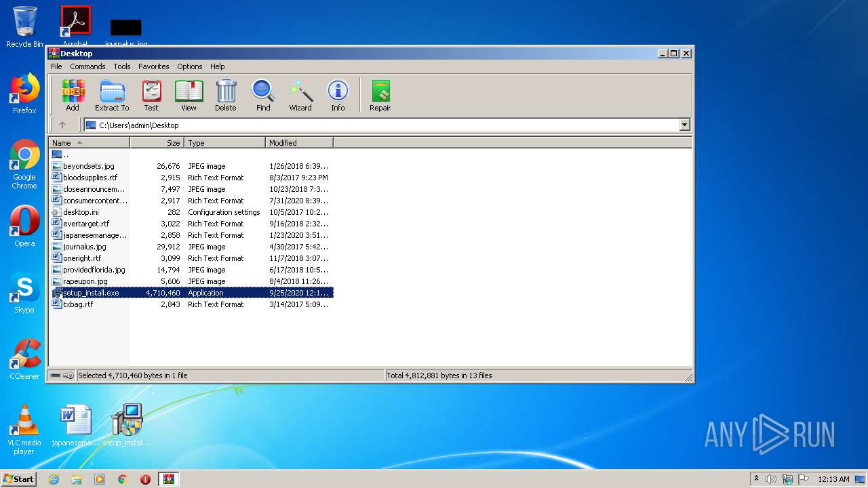The image size is (868, 488).
Task: Click the C:\Users\admin\Desktop address field
Action: tap(382, 125)
